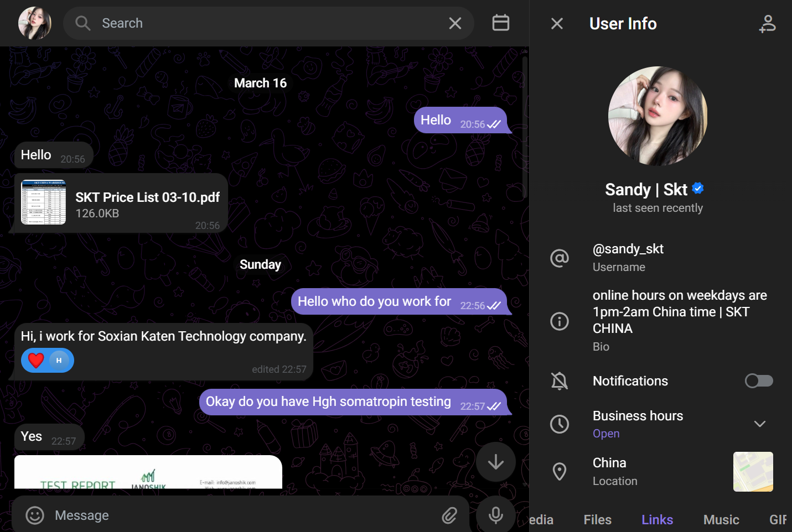Viewport: 792px width, 532px height.
Task: Record a voice message with microphone
Action: coord(495,515)
